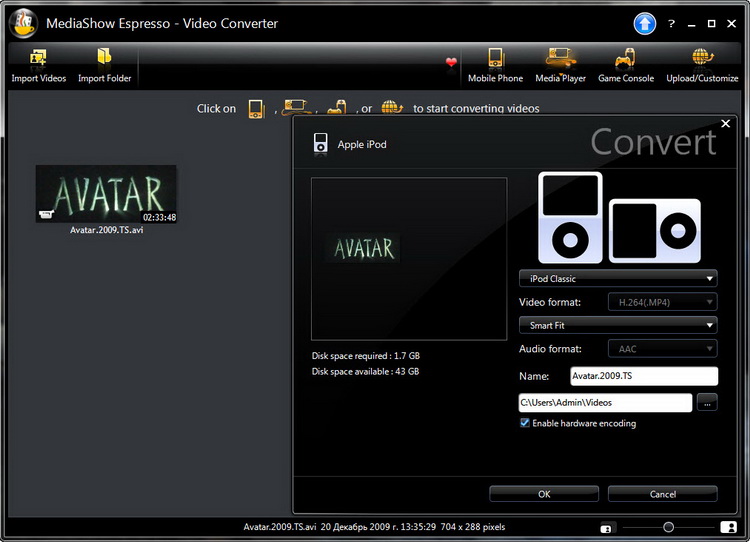Click the Name field containing Avatar.2009.TS

(643, 376)
